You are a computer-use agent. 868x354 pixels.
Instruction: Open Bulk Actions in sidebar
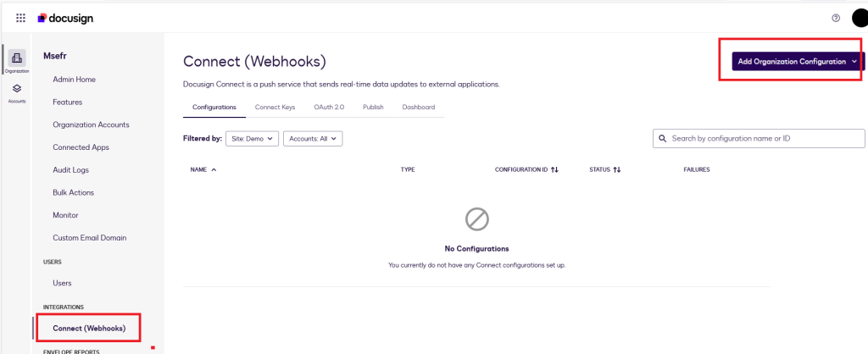(x=74, y=192)
